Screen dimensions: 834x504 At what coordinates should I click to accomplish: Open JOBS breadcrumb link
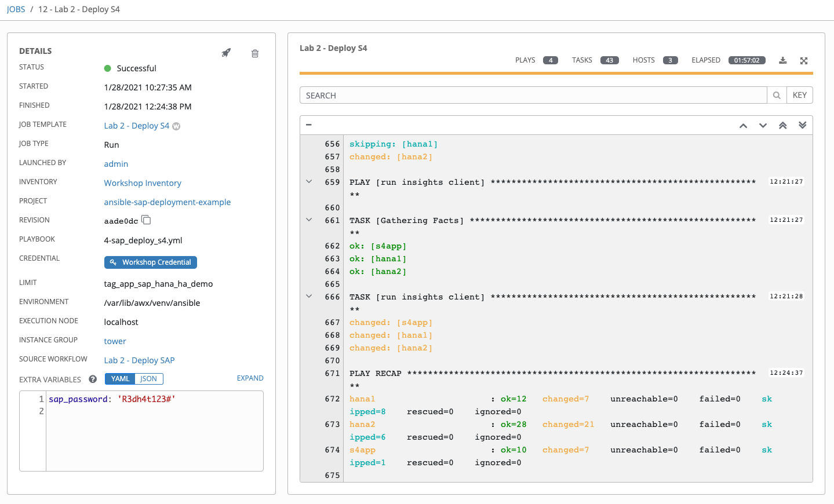tap(16, 9)
